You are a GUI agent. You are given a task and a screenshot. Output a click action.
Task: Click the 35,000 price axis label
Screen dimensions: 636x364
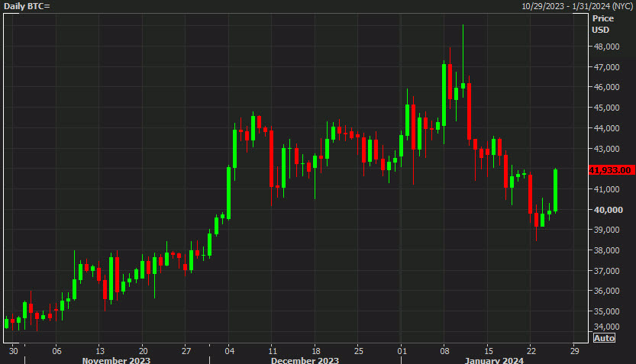(x=606, y=311)
